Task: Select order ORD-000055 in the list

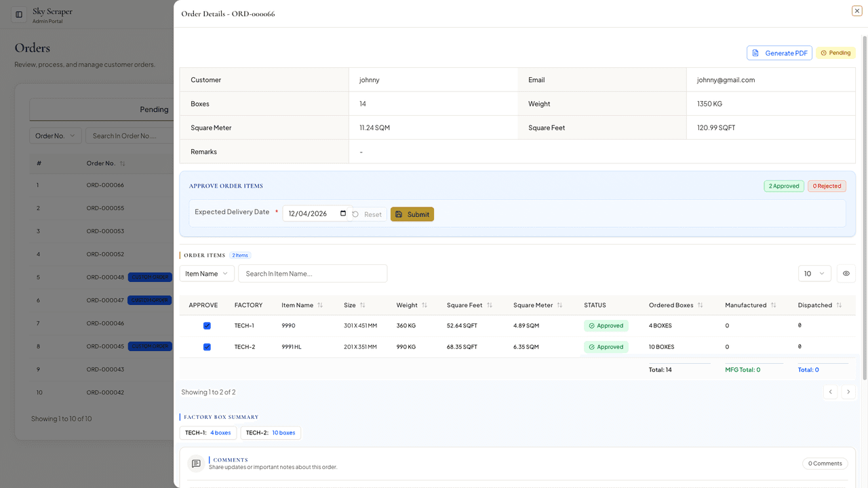Action: 105,208
